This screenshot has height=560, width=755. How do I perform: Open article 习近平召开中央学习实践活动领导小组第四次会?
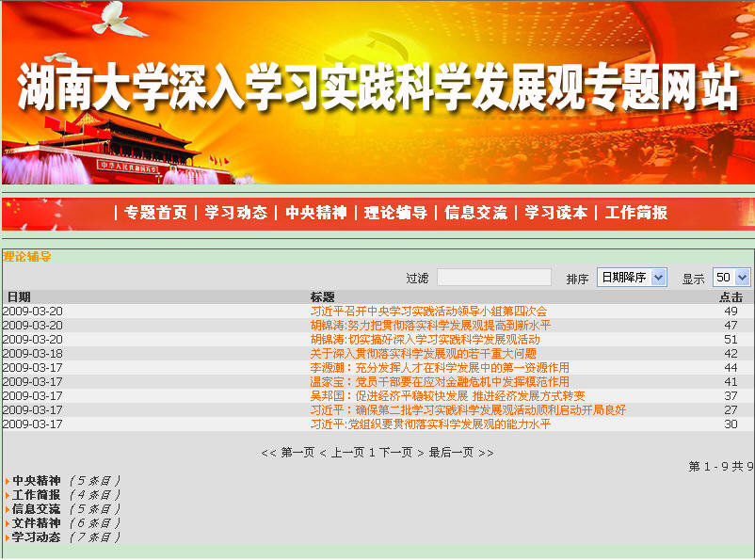click(428, 312)
